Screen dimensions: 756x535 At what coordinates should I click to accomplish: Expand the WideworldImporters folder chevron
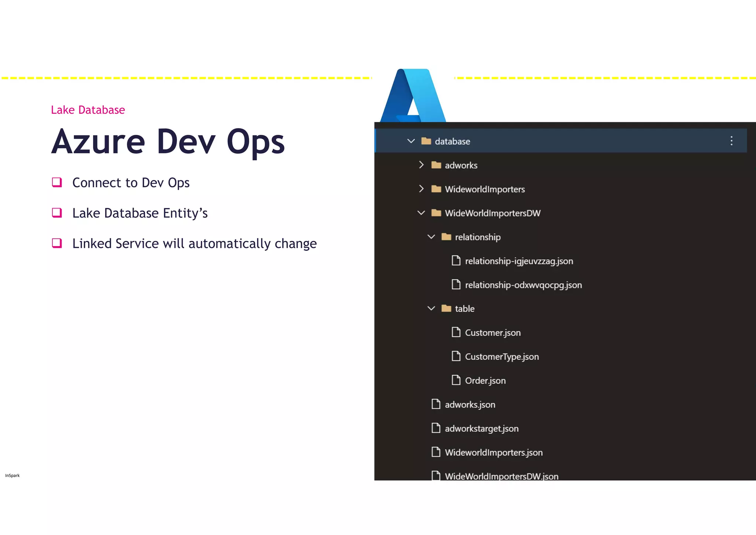pyautogui.click(x=421, y=189)
